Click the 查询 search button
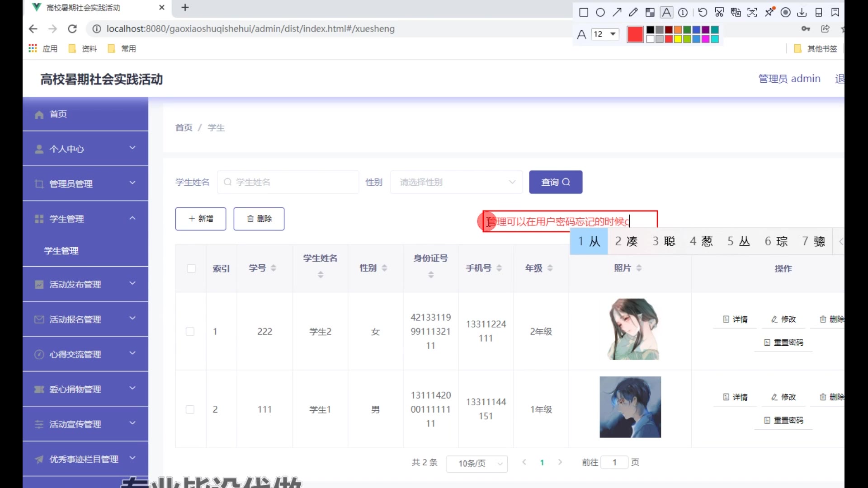The image size is (868, 488). click(556, 182)
